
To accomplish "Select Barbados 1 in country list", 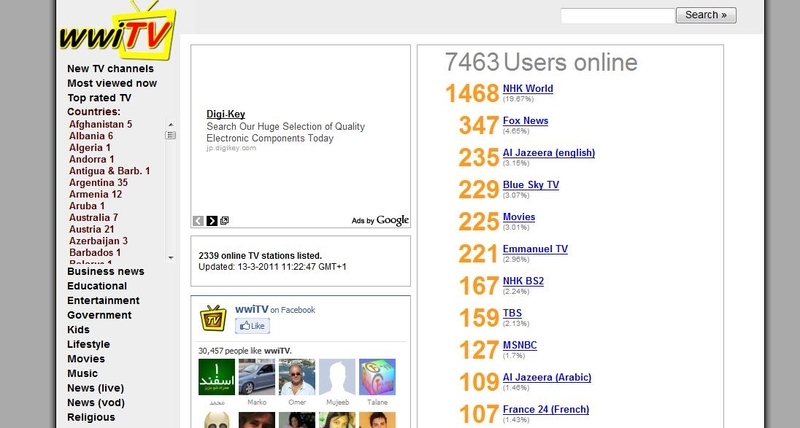I will (x=95, y=253).
